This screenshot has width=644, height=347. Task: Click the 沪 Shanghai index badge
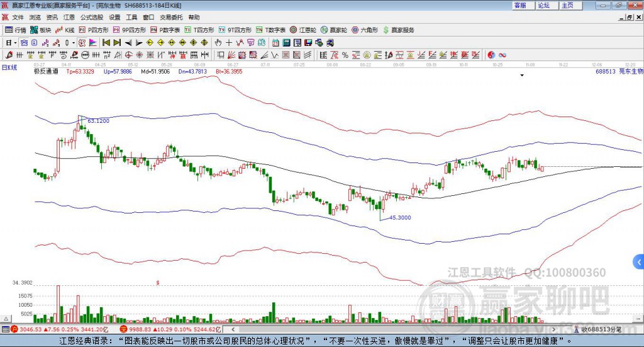[14, 329]
